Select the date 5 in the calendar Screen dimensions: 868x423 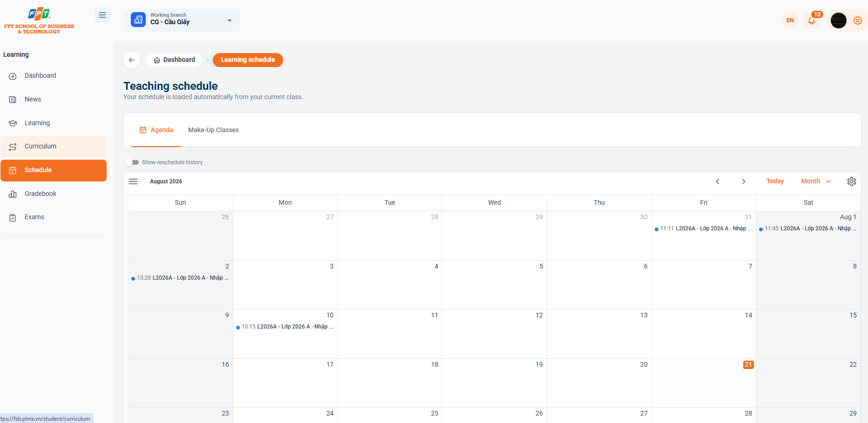[541, 267]
